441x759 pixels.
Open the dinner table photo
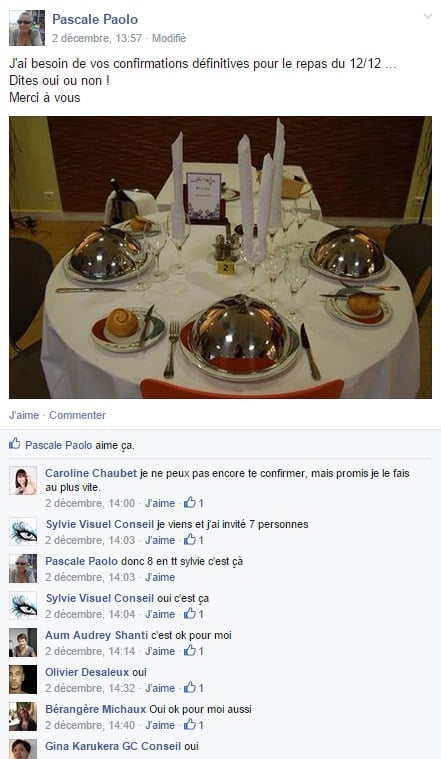click(220, 257)
